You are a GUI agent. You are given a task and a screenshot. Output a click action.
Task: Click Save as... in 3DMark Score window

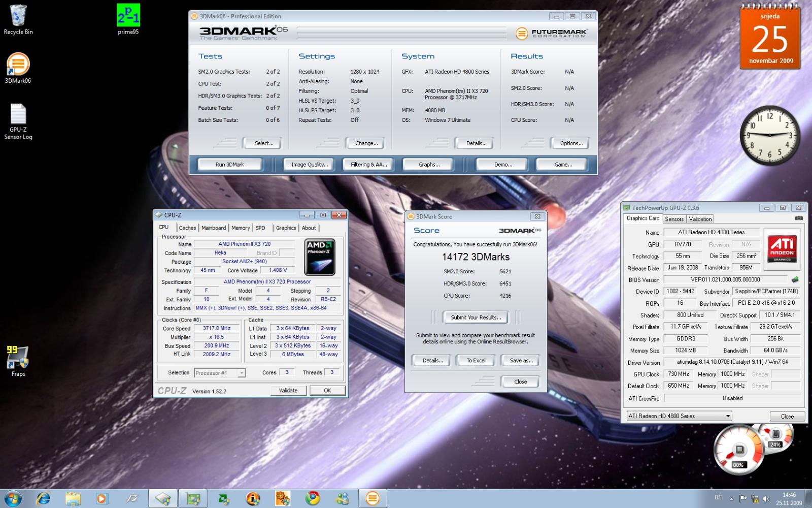tap(521, 361)
